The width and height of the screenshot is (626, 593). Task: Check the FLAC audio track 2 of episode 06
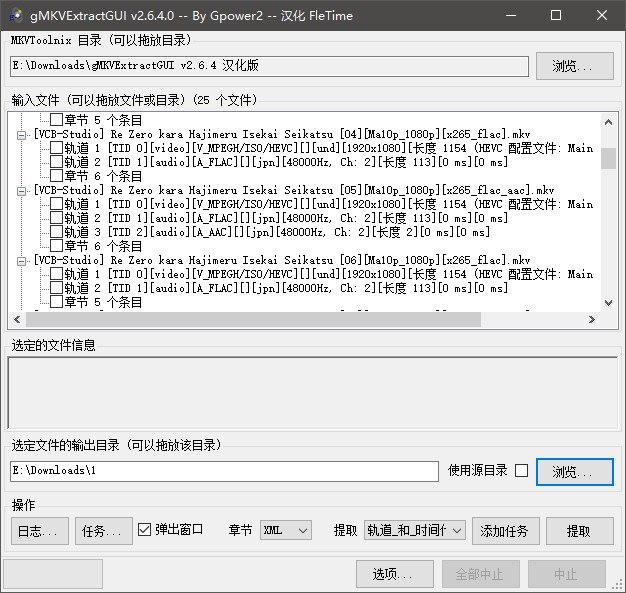[56, 288]
